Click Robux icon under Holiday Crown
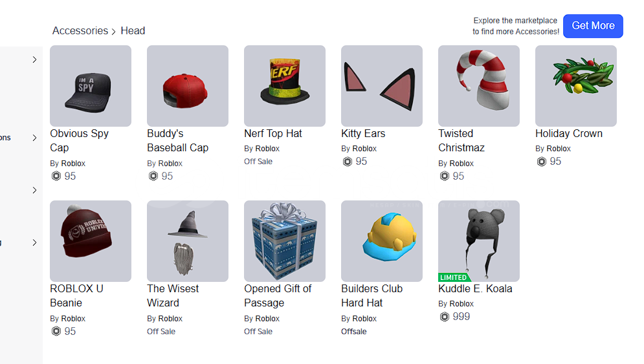The image size is (644, 364). tap(542, 162)
